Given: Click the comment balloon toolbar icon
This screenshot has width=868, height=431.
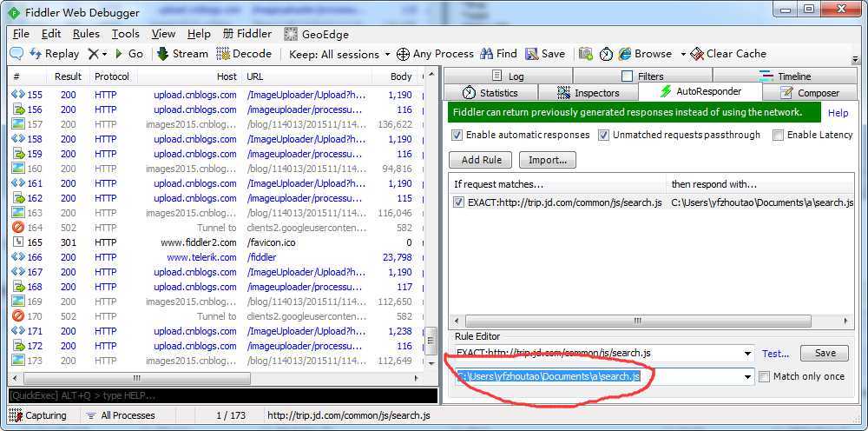Looking at the screenshot, I should pos(17,54).
